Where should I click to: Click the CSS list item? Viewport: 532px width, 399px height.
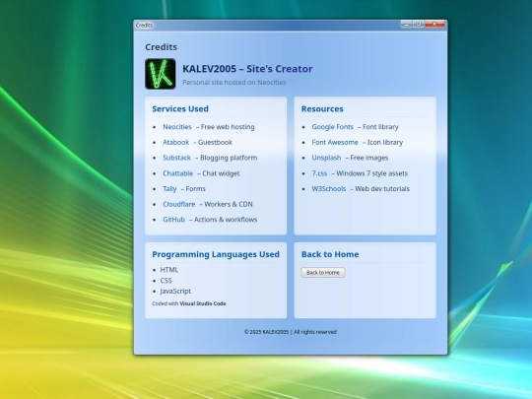coord(166,280)
